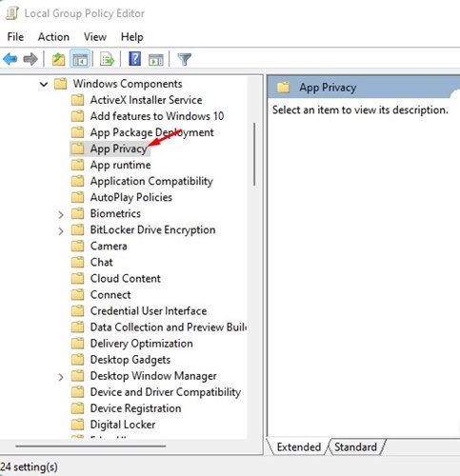This screenshot has width=460, height=476.
Task: Click the Filter funnel toolbar icon
Action: click(185, 59)
